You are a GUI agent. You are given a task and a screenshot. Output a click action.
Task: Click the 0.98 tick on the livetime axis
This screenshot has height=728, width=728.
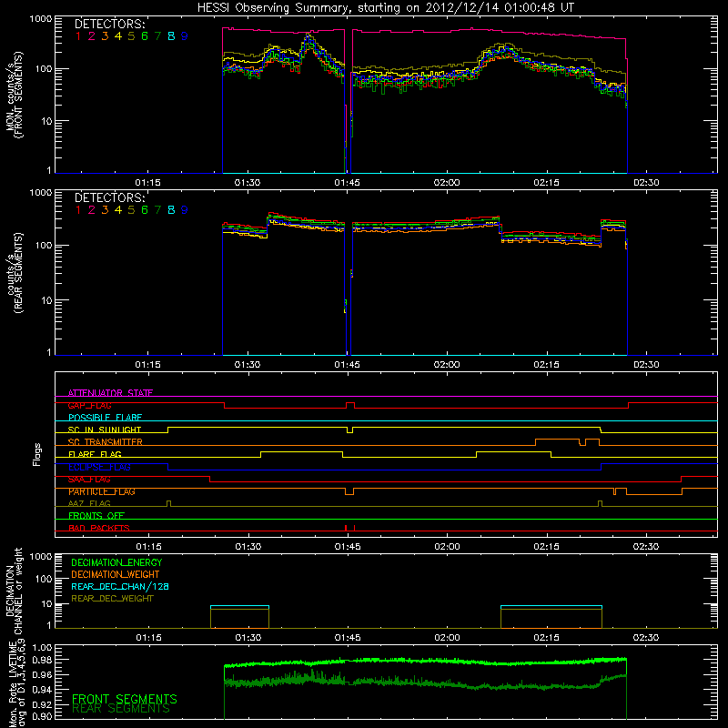[42, 660]
